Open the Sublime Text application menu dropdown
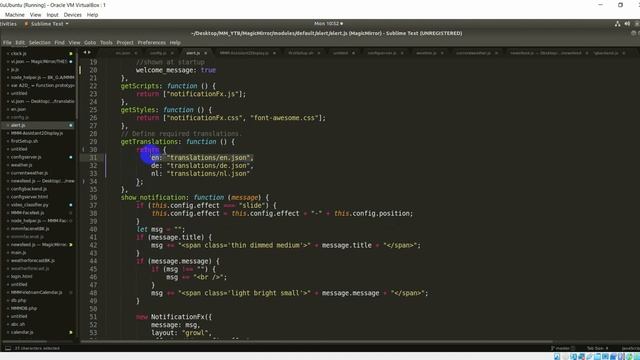 [46, 24]
